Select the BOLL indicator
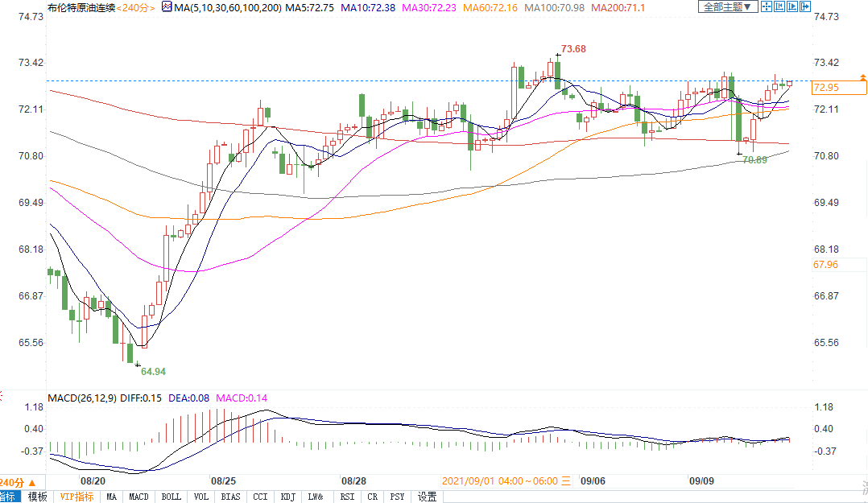 coord(171,497)
